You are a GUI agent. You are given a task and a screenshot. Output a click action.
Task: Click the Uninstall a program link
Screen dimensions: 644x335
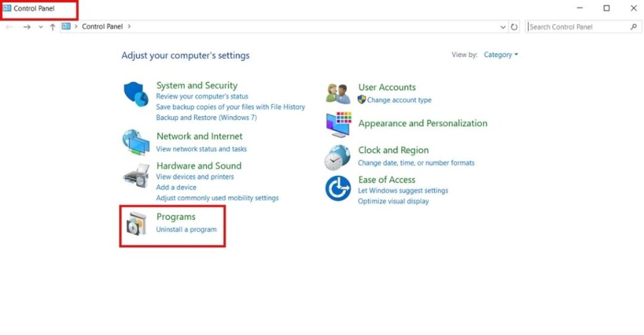[x=186, y=229]
